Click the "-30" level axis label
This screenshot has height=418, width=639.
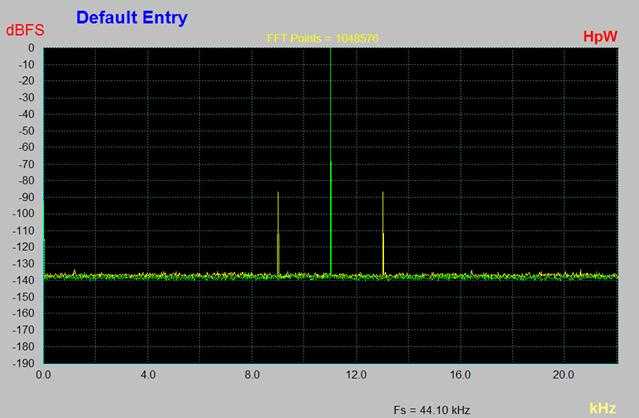[x=27, y=97]
